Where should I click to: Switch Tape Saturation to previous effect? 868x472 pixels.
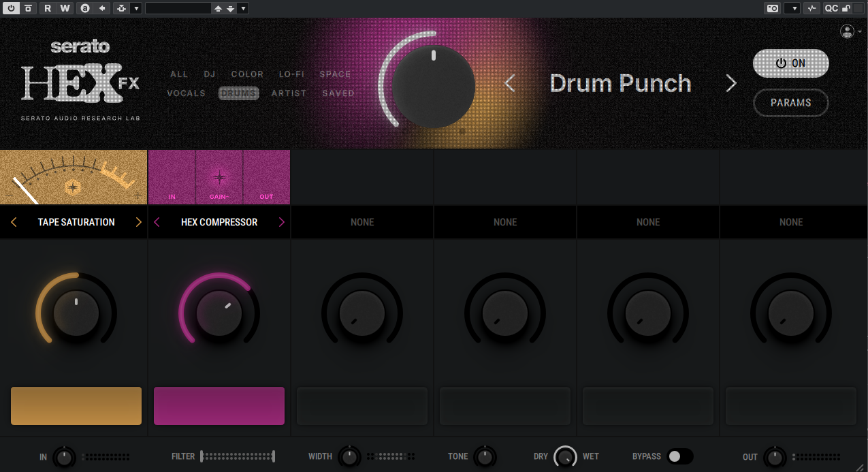[14, 222]
